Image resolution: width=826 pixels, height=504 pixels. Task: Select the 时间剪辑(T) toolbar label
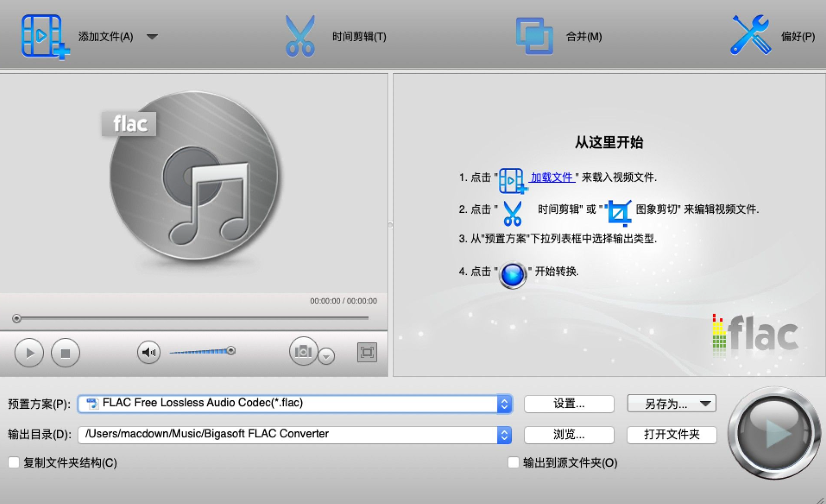[x=359, y=37]
